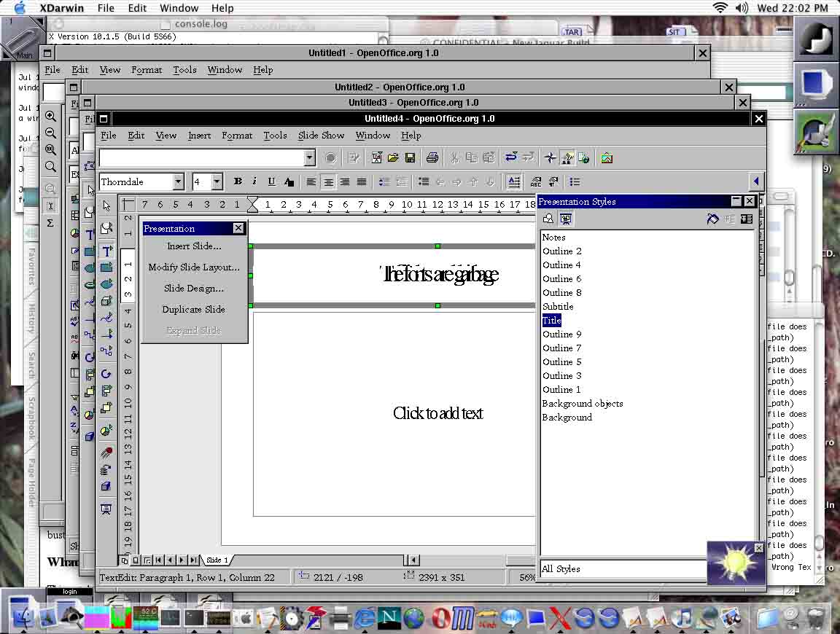Click the Internet Explorer icon in the Dock
Screen dimensions: 840x634
pos(365,618)
